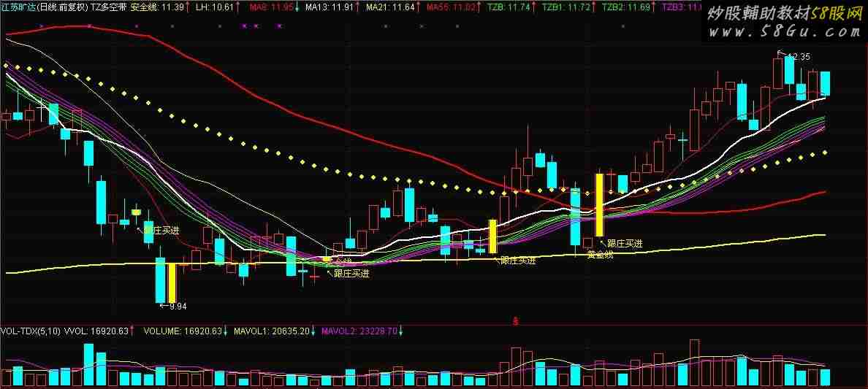Click the 黄金线 label on the chart

click(601, 254)
